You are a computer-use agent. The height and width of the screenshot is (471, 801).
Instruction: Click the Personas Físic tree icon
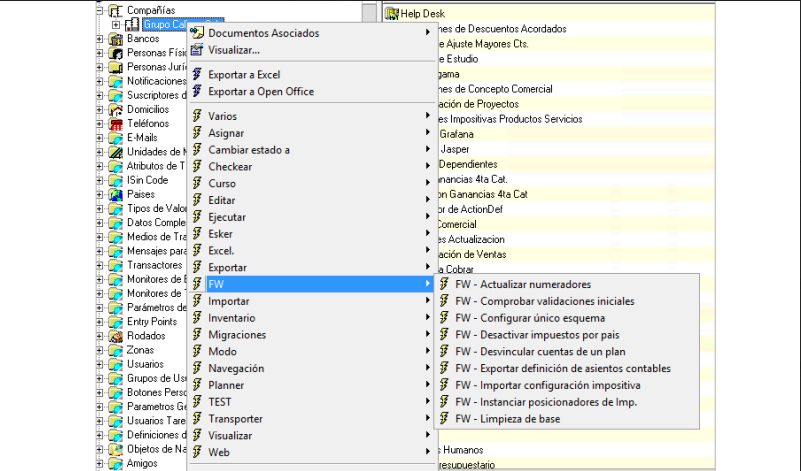tap(116, 53)
